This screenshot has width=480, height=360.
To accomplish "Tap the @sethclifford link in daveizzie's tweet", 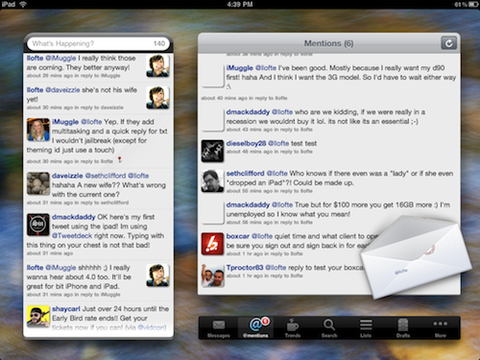I will (105, 176).
